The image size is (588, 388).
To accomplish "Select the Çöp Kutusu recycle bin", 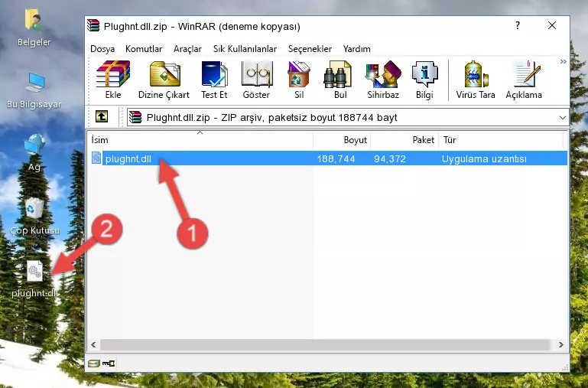I will (x=34, y=216).
